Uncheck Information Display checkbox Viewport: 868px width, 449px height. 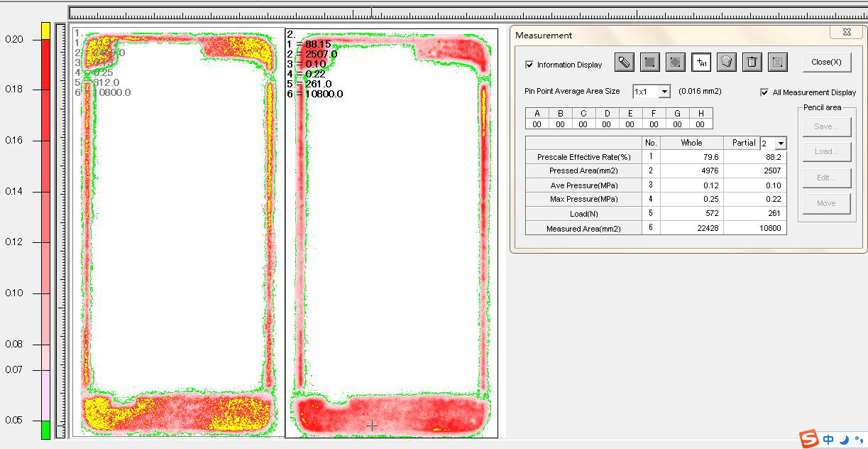coord(529,65)
